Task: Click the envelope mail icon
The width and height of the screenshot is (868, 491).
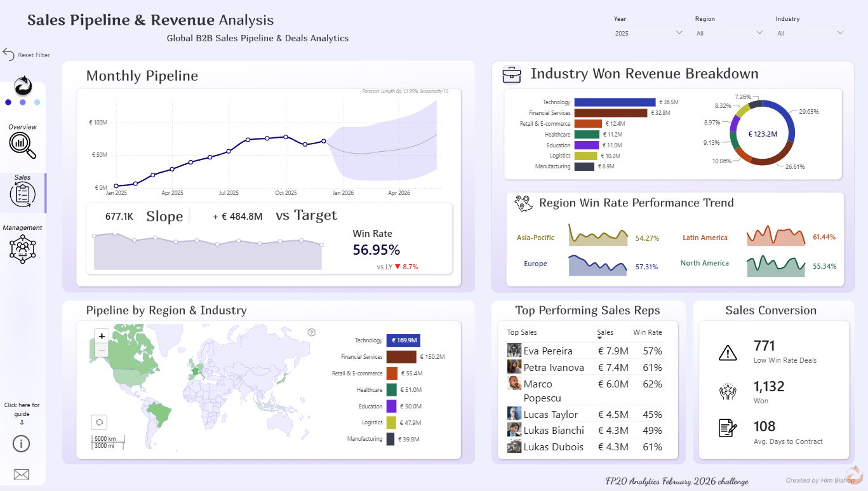Action: coord(22,474)
